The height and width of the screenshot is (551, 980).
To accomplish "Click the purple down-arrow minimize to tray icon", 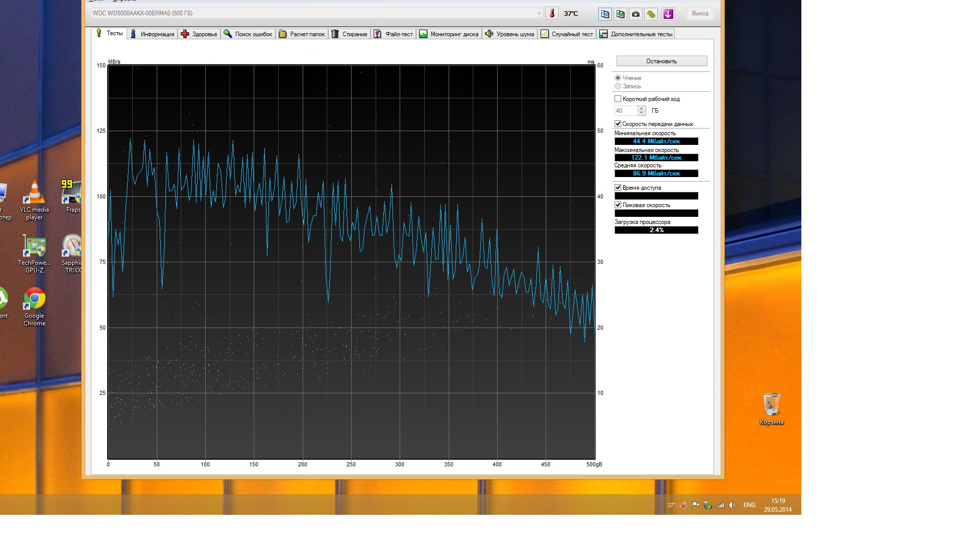I will [668, 14].
